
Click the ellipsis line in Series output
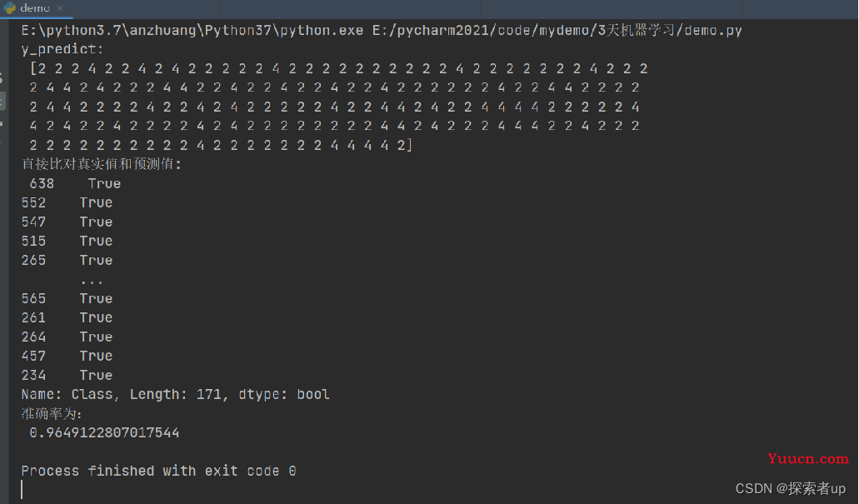92,281
